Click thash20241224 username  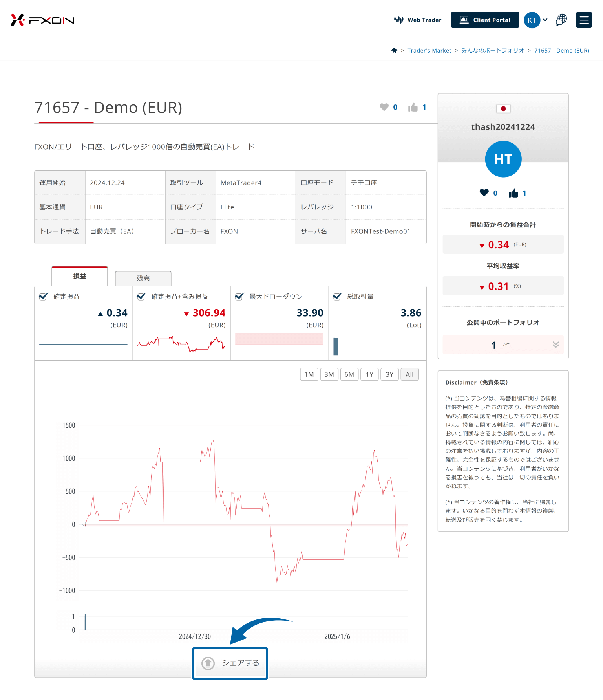[503, 127]
